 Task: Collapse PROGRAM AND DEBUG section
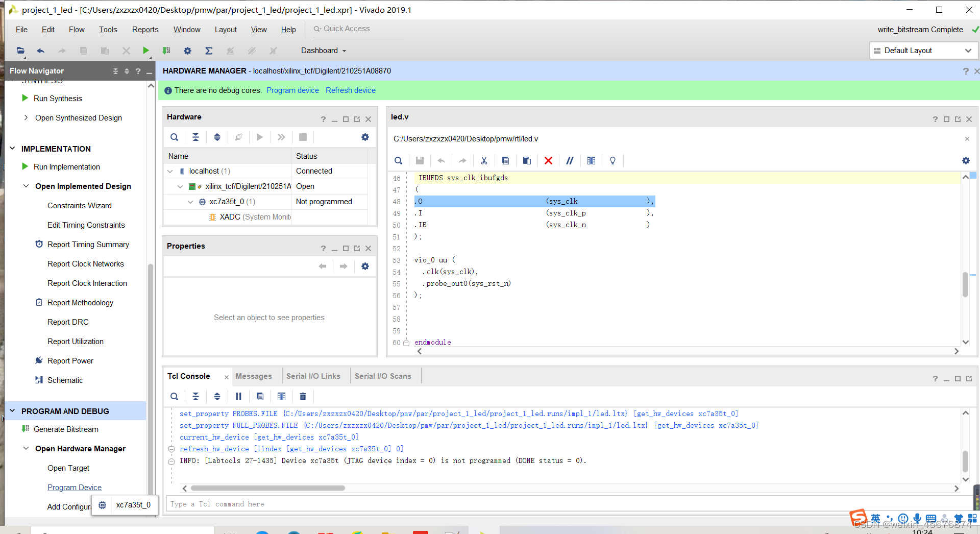click(13, 411)
